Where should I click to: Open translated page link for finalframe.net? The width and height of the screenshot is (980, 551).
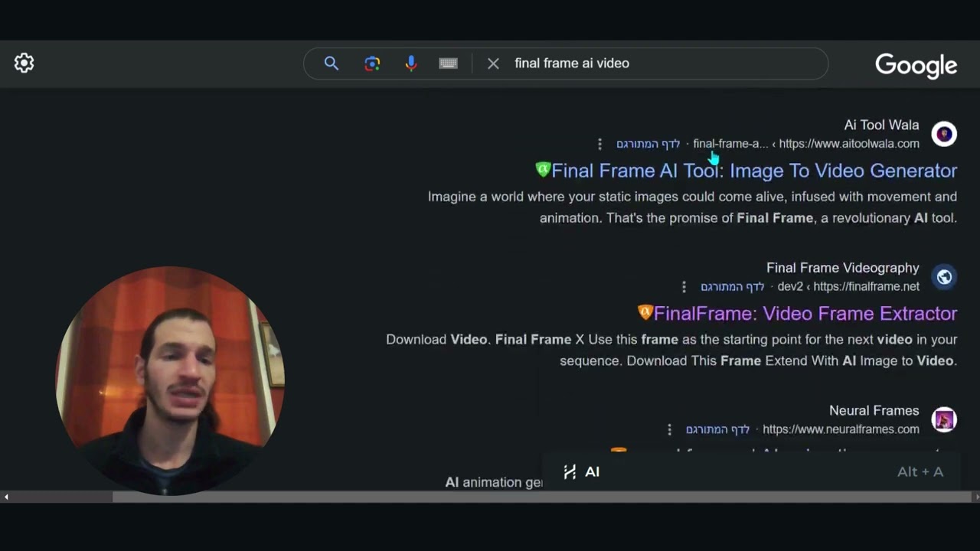tap(732, 287)
